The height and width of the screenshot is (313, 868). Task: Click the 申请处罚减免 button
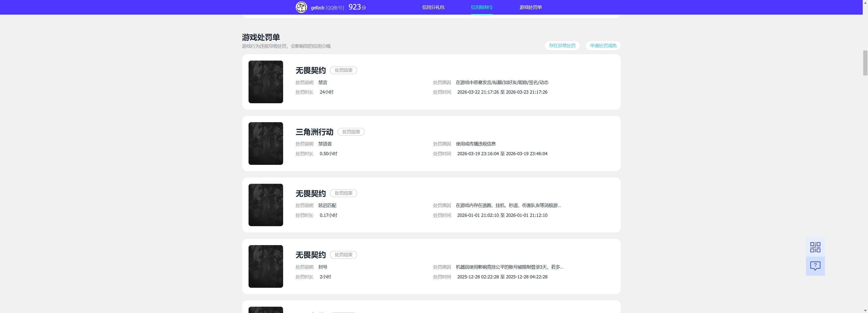tap(603, 45)
